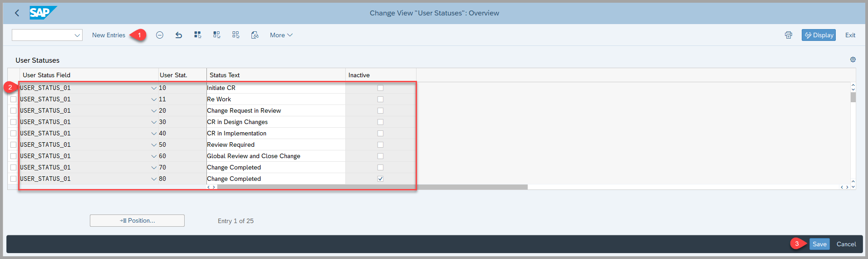This screenshot has height=259, width=868.
Task: Click the Deselect All toolbar icon
Action: click(x=236, y=35)
